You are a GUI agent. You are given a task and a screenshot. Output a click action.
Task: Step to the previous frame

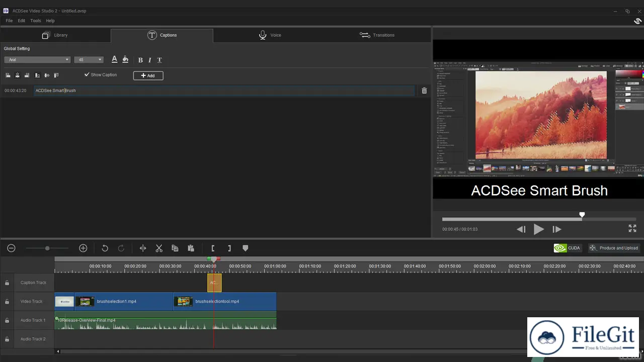coord(521,229)
